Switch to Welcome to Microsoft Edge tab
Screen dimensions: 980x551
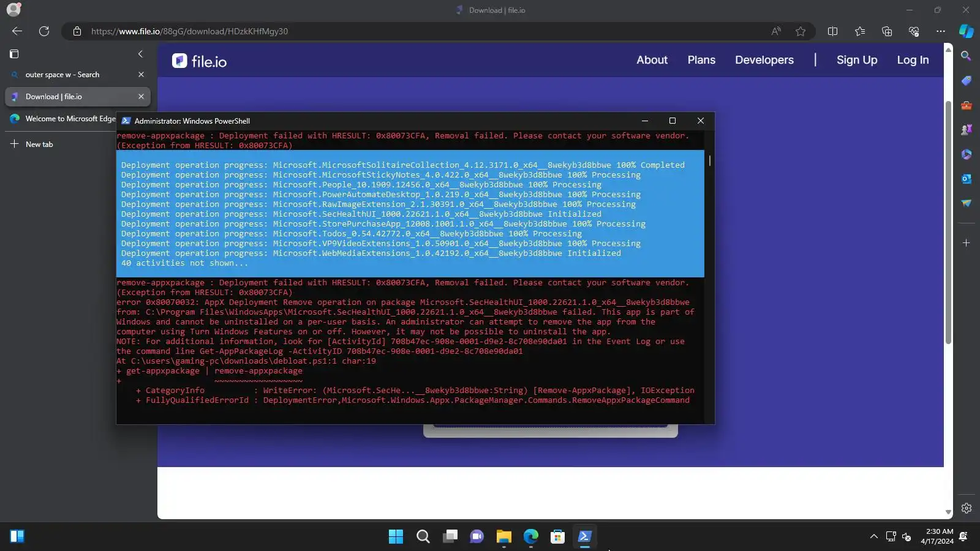(61, 119)
